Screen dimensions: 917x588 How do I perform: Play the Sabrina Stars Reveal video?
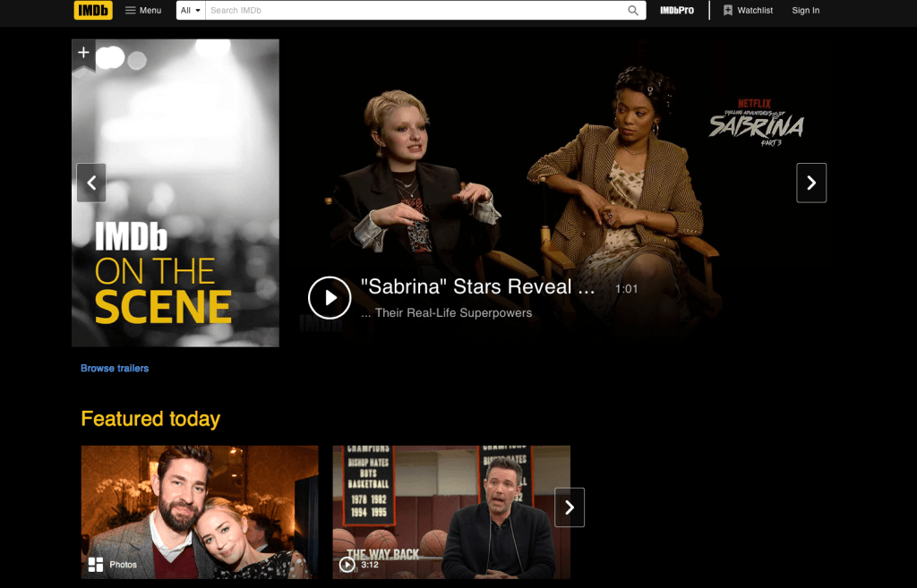click(x=330, y=297)
